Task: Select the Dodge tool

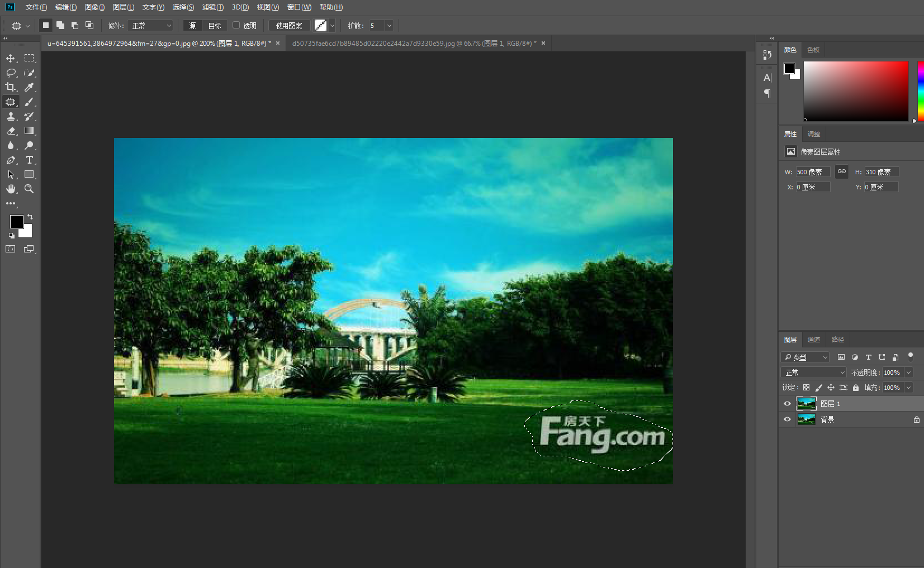Action: [29, 145]
